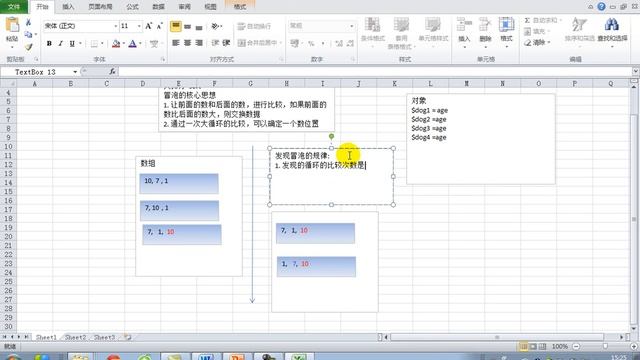
Task: Click the decrease indent icon
Action: 215,42
